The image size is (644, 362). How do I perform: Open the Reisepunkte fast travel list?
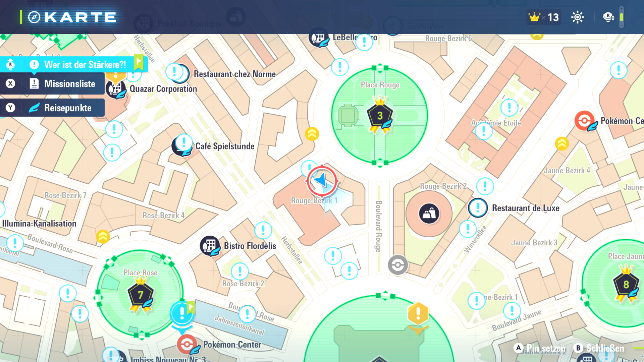click(68, 108)
